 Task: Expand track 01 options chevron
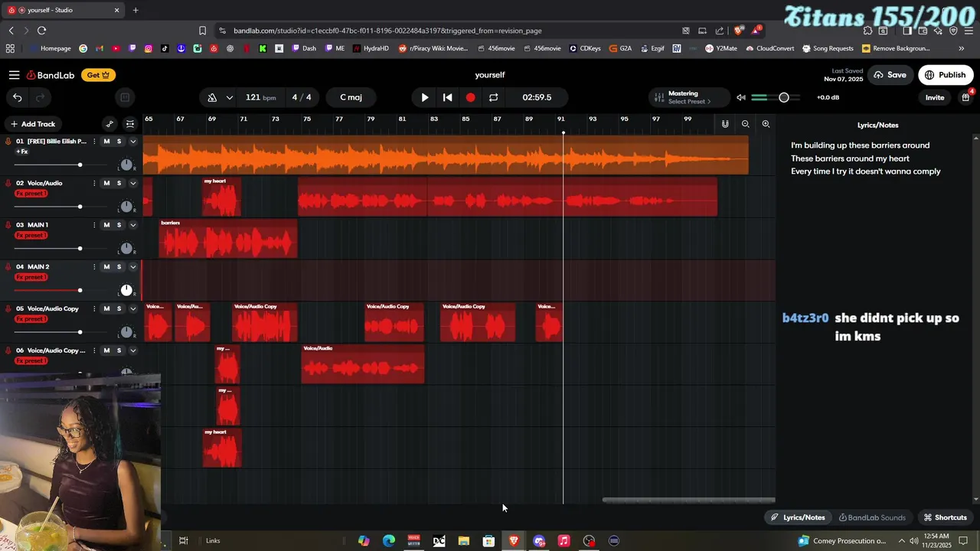(x=132, y=142)
